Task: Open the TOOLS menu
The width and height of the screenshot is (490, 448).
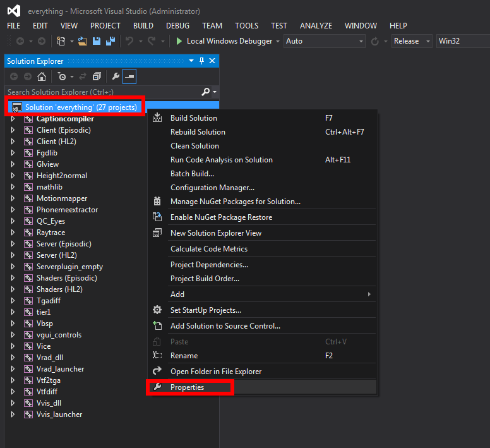Action: pos(246,26)
